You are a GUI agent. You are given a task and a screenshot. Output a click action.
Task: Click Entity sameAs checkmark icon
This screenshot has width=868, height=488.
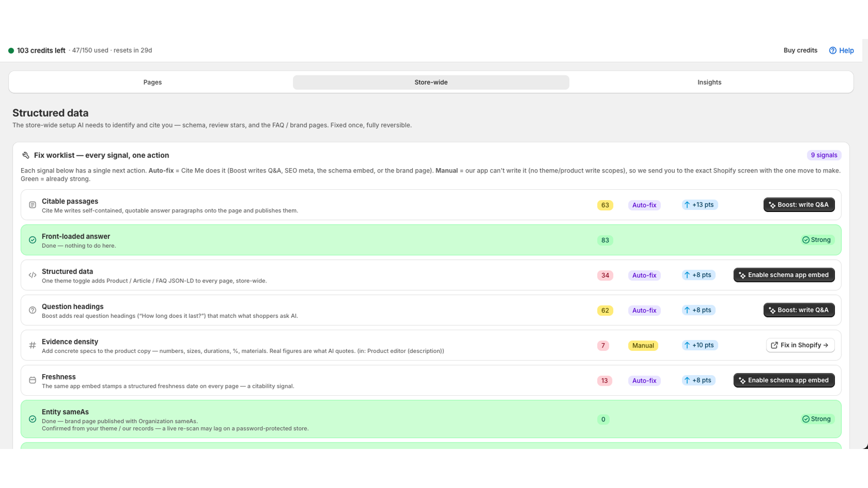(x=33, y=419)
